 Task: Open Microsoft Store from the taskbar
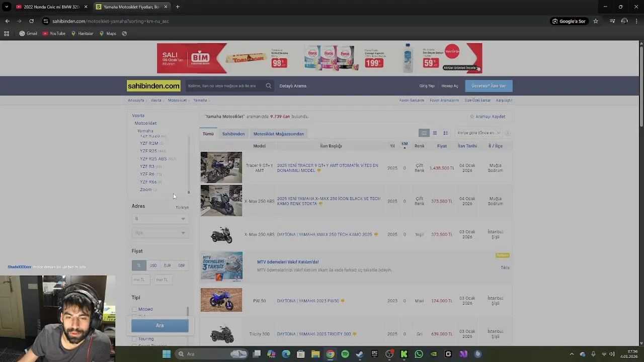click(x=301, y=354)
